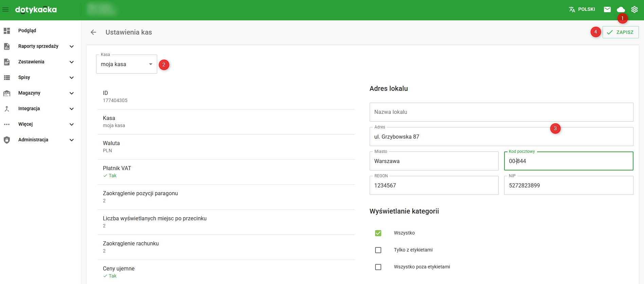The height and width of the screenshot is (284, 644).
Task: Click the Magazyny warehouse icon
Action: pyautogui.click(x=7, y=93)
